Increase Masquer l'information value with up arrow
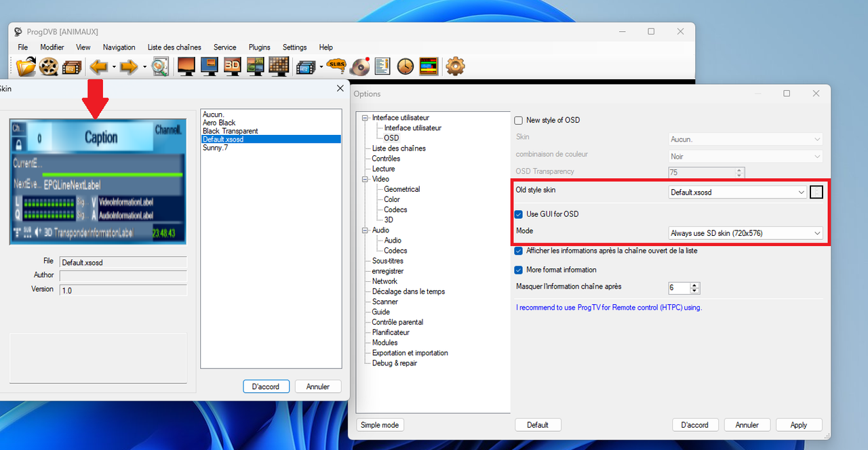 tap(695, 285)
